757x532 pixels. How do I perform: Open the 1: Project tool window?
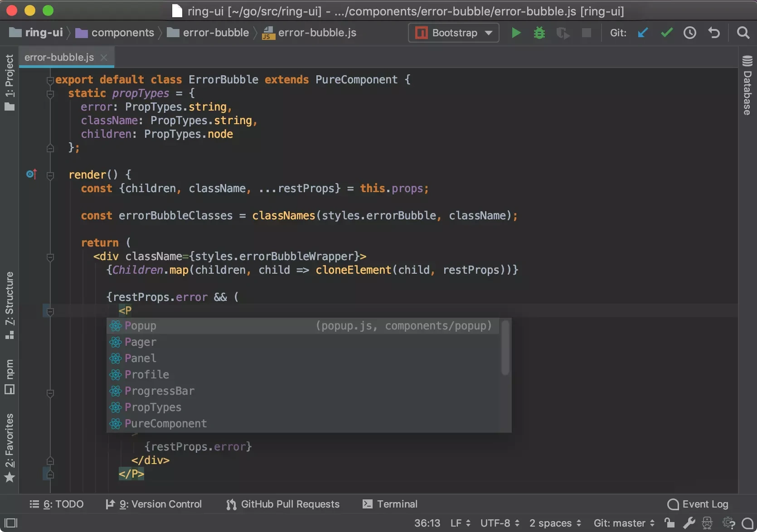pyautogui.click(x=10, y=82)
